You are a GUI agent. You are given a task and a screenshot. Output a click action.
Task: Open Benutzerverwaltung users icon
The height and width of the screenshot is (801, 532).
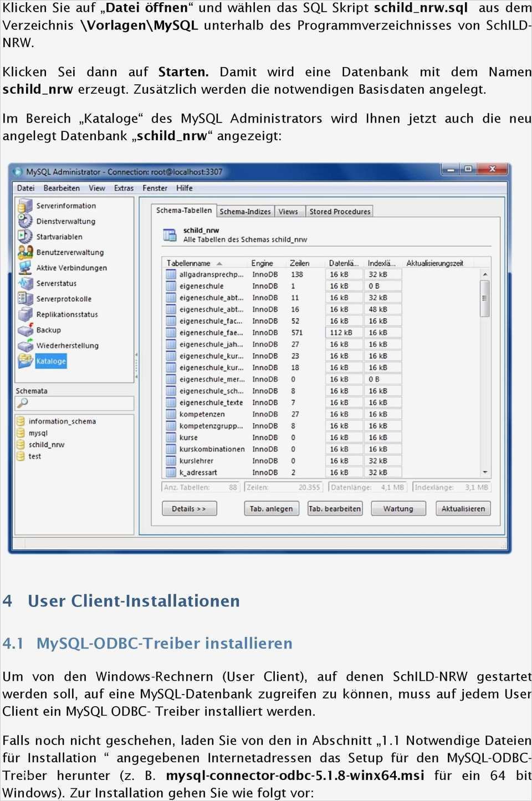click(25, 252)
